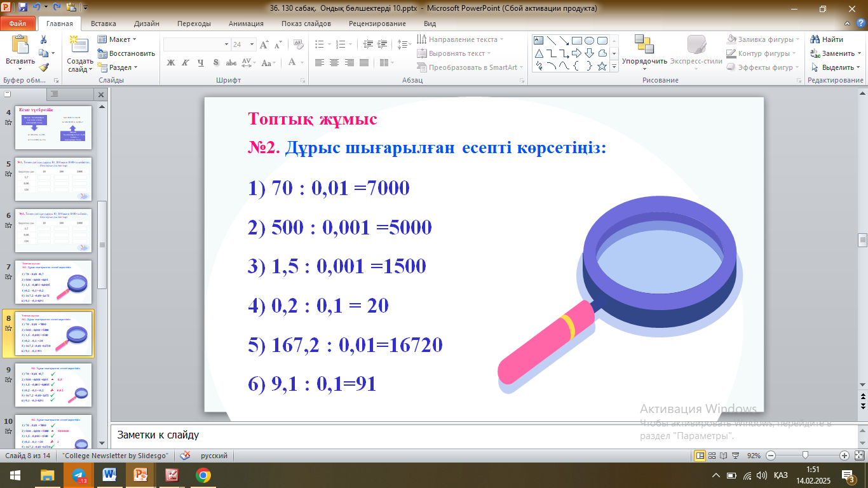The image size is (868, 488).
Task: Adjust the zoom slider handle
Action: coord(805,456)
